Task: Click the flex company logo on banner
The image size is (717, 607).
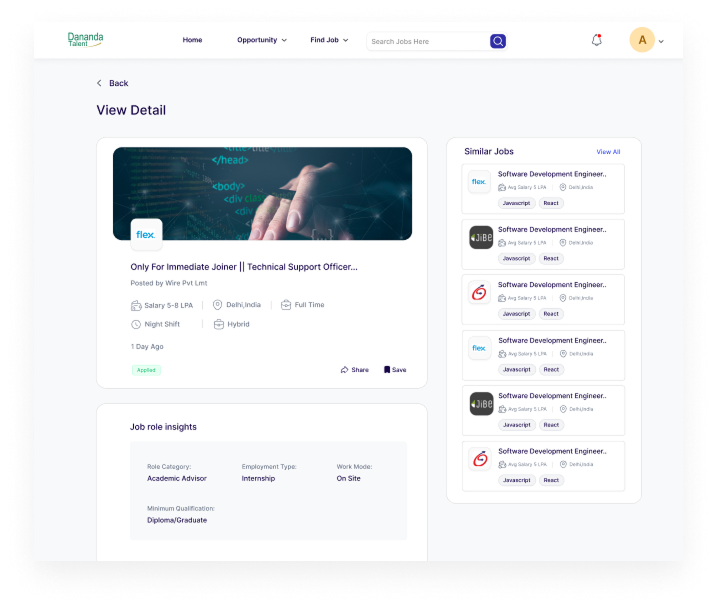Action: 146,235
